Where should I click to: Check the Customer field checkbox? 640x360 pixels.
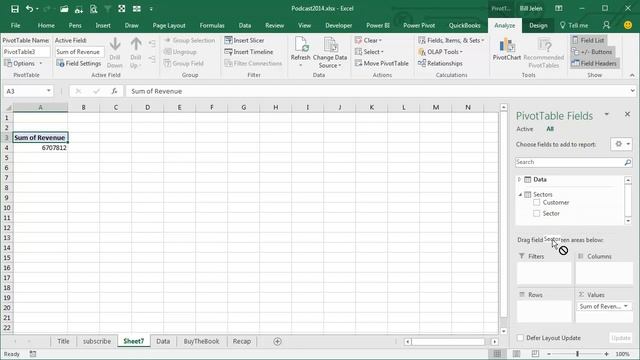[536, 202]
